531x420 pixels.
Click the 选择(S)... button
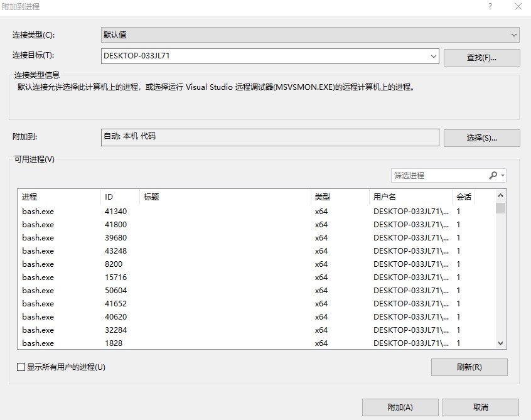481,138
